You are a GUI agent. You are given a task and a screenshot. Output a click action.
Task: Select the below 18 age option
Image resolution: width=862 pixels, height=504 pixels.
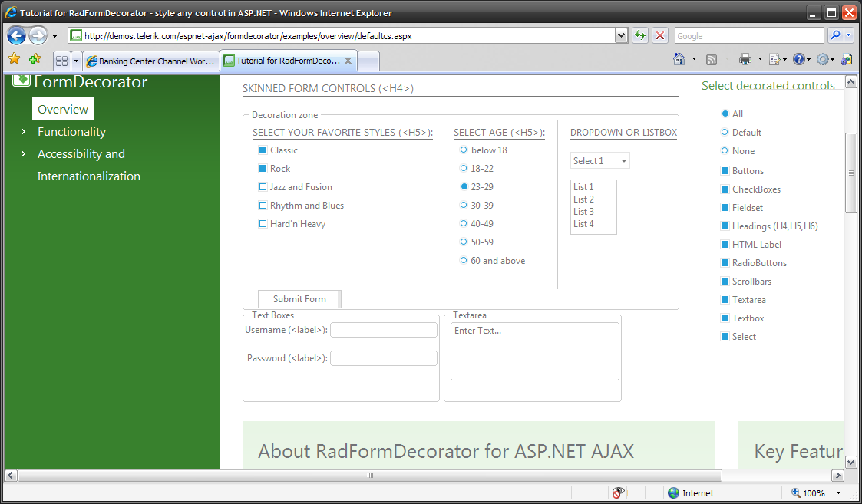click(464, 150)
